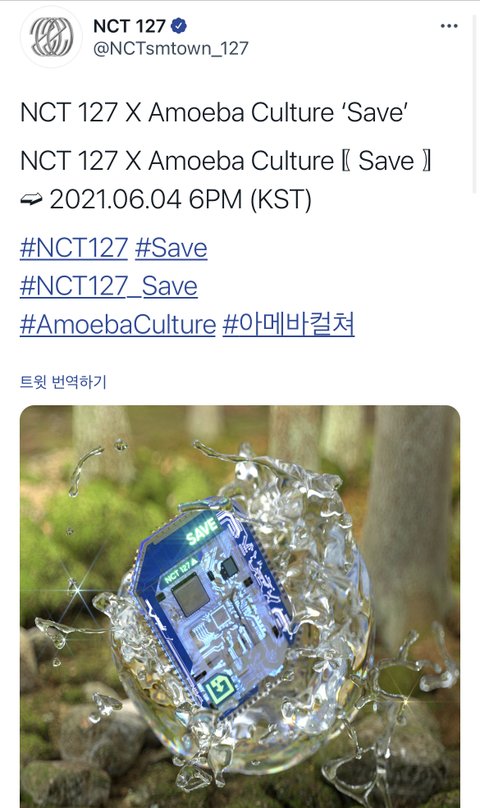The width and height of the screenshot is (480, 808).
Task: Click the tweet's first line ending in 'Save'
Action: click(214, 112)
